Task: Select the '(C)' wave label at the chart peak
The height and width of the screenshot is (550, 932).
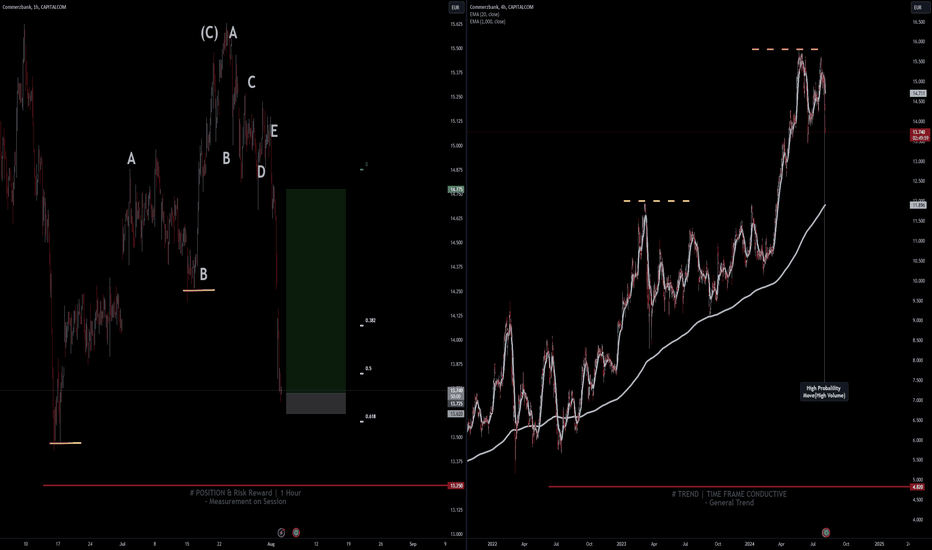Action: [x=209, y=33]
